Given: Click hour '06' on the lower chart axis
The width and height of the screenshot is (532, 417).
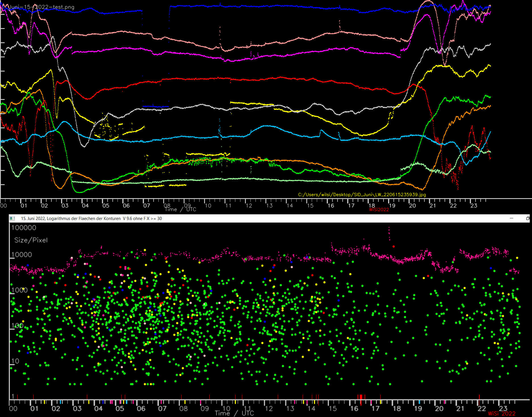Looking at the screenshot, I should point(141,408).
